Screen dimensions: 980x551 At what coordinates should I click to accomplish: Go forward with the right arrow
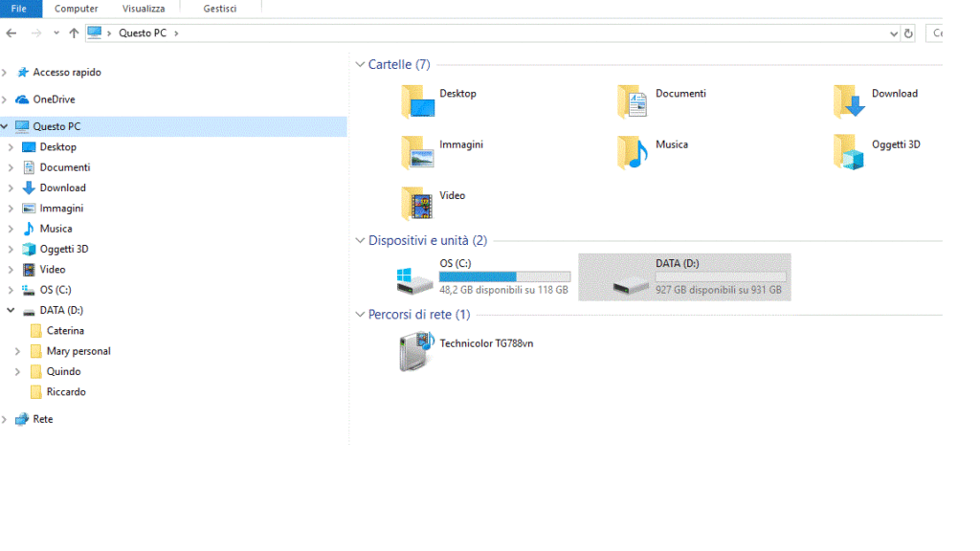pyautogui.click(x=35, y=33)
